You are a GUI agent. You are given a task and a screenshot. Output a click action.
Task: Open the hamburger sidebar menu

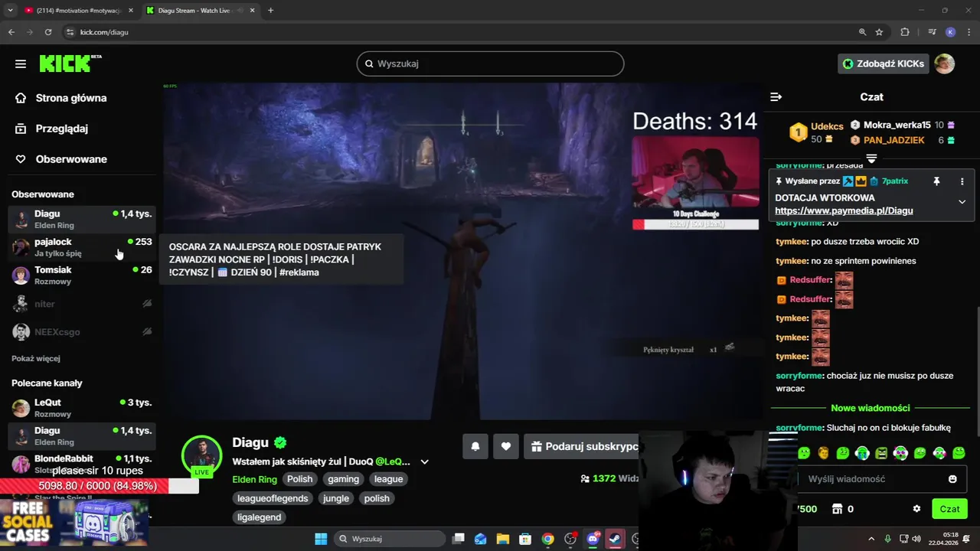(21, 64)
